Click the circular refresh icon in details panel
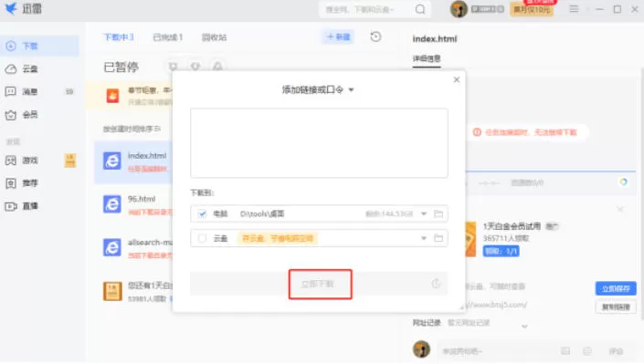644x364 pixels. pos(624,182)
